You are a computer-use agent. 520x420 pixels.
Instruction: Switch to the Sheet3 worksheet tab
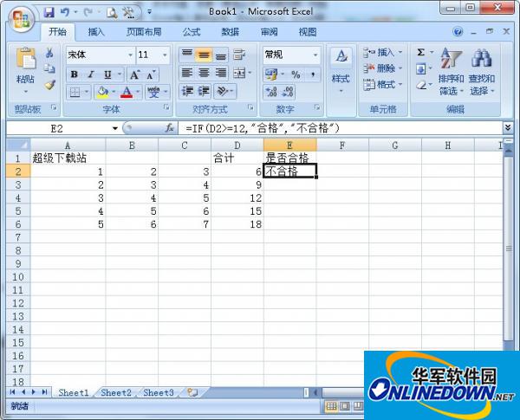pyautogui.click(x=159, y=393)
